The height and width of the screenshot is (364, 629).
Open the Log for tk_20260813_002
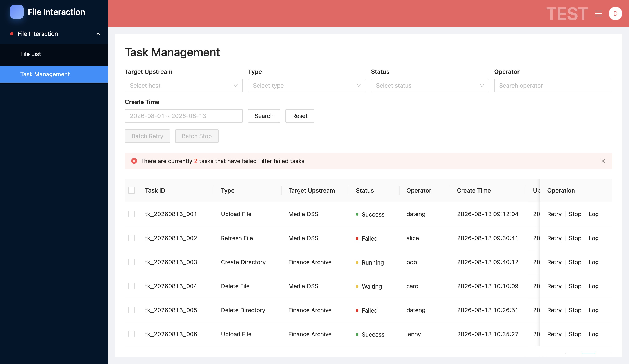click(593, 238)
